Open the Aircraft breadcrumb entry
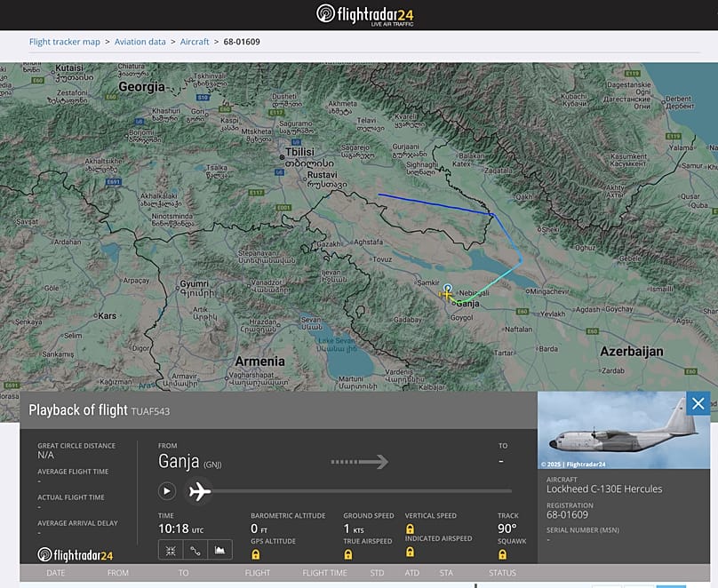Image resolution: width=718 pixels, height=588 pixels. (195, 41)
